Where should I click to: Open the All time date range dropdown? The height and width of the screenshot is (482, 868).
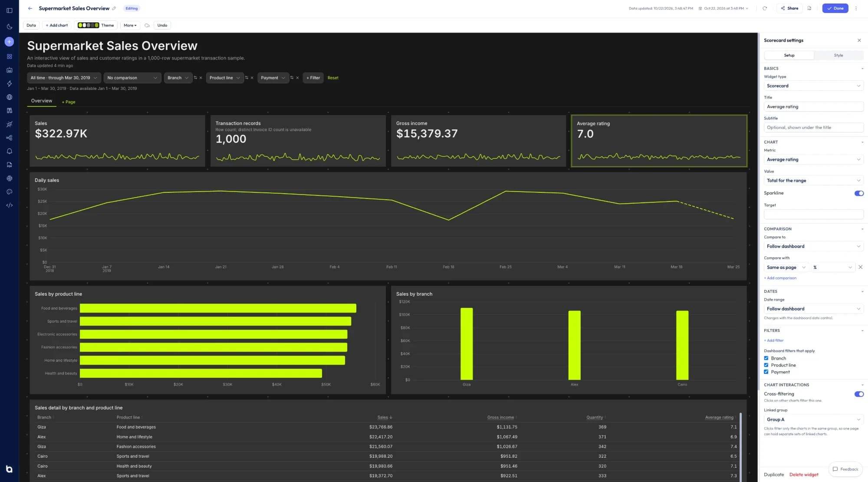(x=64, y=78)
